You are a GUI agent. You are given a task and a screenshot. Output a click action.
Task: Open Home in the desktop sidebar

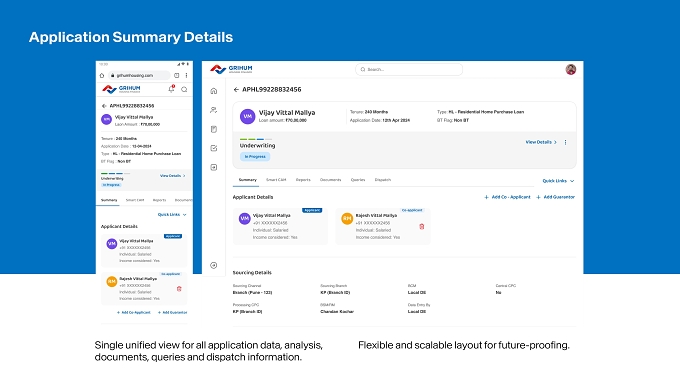[x=213, y=91]
